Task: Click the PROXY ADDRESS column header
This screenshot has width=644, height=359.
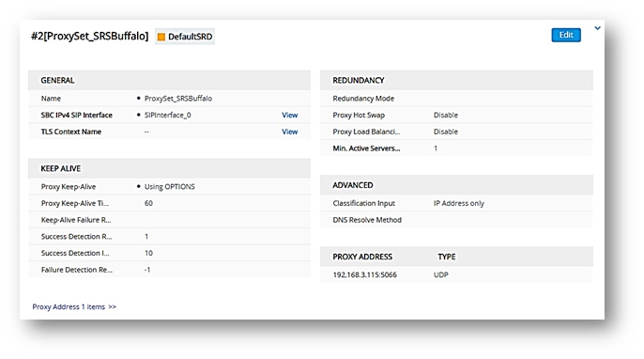Action: (362, 257)
